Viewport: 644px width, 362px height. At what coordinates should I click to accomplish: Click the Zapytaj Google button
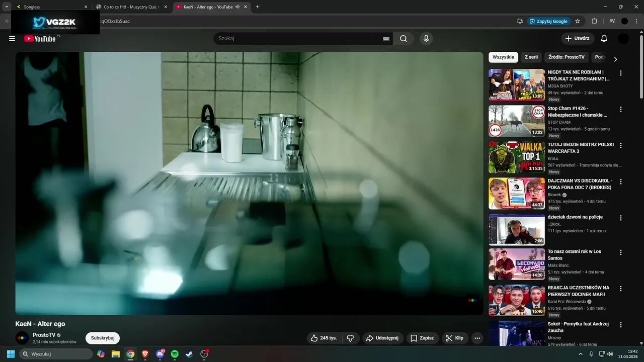coord(549,21)
